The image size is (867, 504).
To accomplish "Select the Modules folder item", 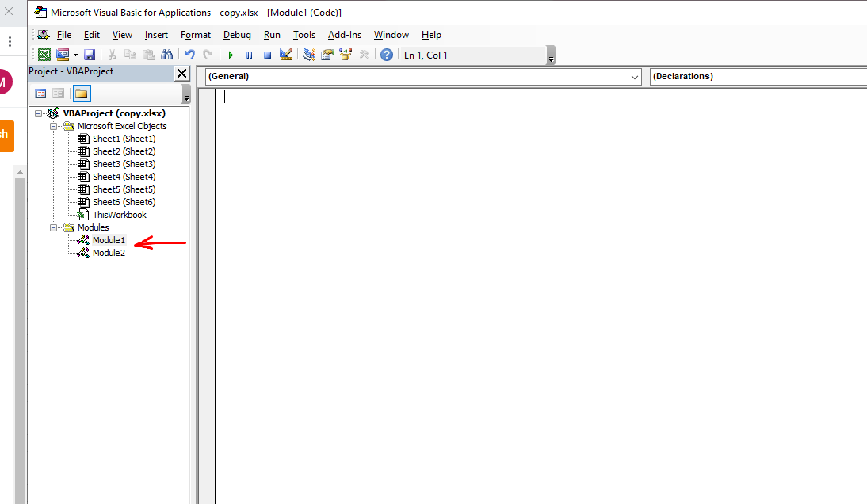I will (93, 227).
